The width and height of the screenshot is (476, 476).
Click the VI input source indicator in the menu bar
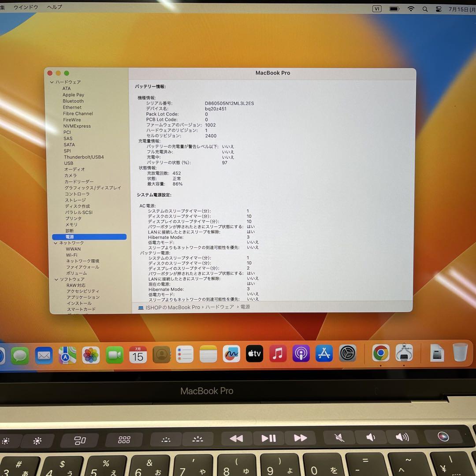point(377,9)
